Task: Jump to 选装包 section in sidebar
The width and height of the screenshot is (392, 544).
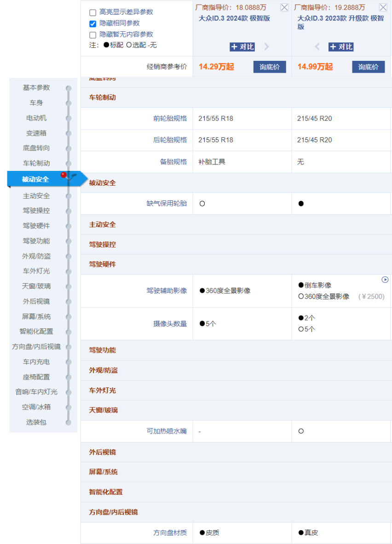Action: (36, 422)
